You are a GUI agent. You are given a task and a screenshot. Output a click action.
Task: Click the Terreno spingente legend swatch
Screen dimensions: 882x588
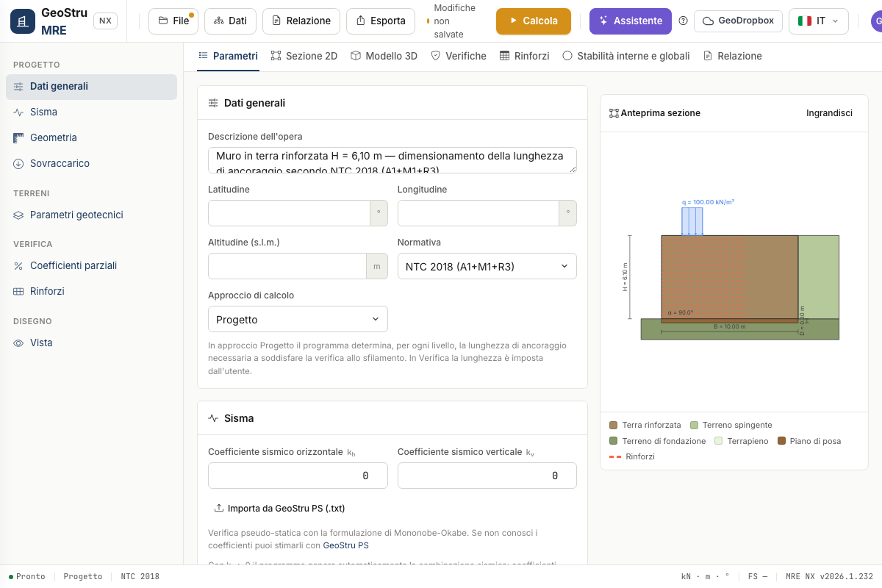(x=694, y=425)
